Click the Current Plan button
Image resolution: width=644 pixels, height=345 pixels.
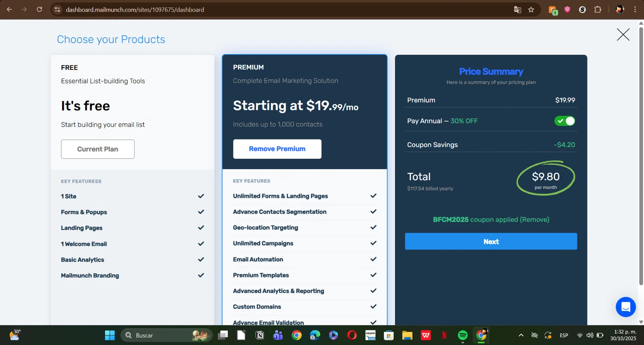[x=97, y=149]
